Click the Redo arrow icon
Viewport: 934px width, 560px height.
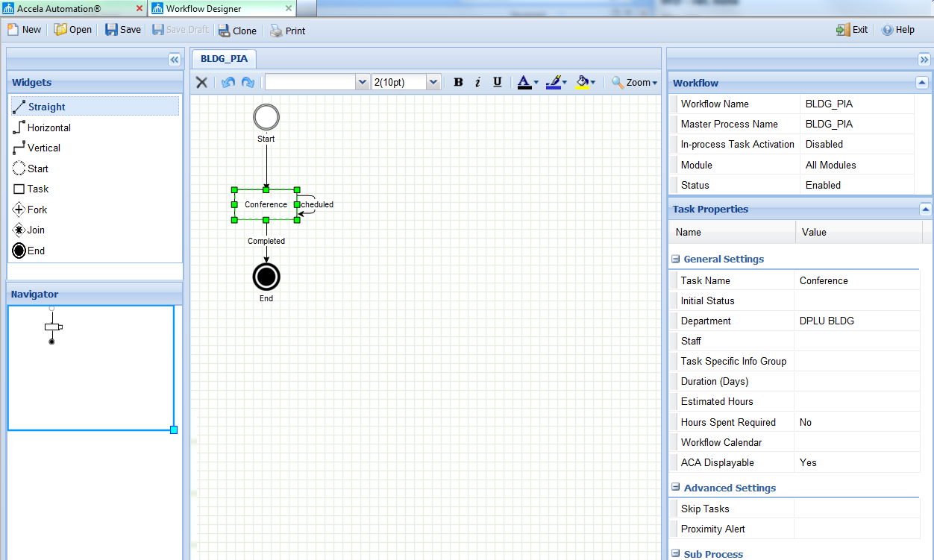click(x=248, y=82)
